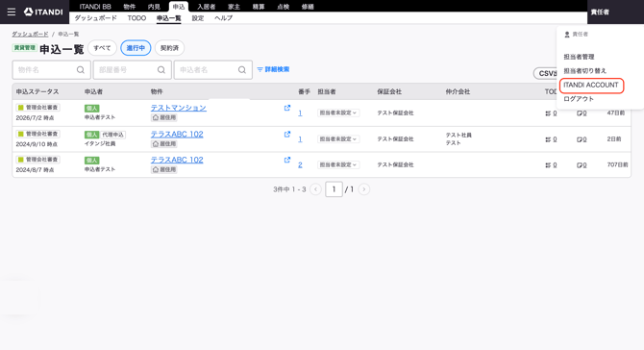Screen dimensions: 644x350
Task: Open external link icon for 707日前 row
Action: [287, 160]
